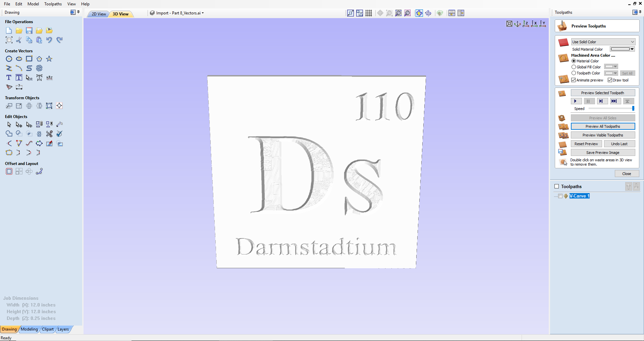Select the Toolpath Color radio button
This screenshot has width=644, height=341.
tap(574, 73)
